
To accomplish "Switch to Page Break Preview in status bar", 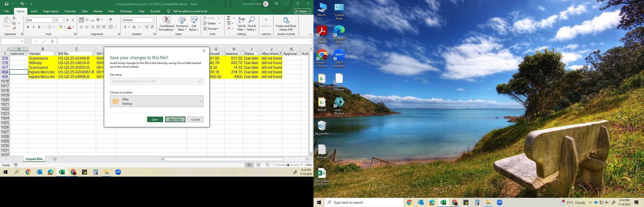I will 268,165.
